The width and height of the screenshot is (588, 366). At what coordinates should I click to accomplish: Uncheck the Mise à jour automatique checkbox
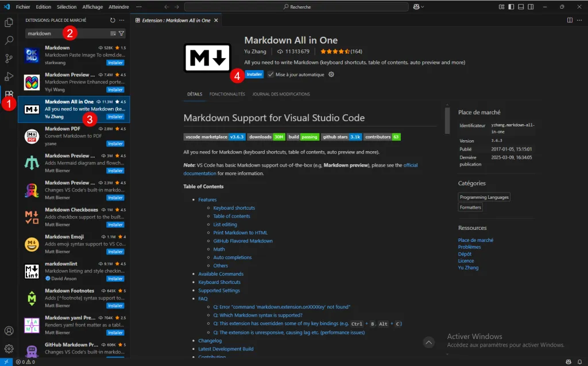coord(271,75)
